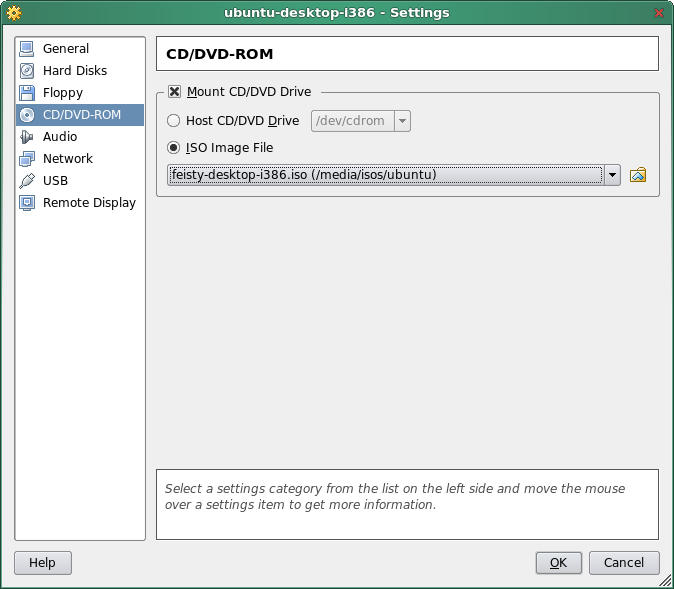Click the Cancel button
Viewport: 674px width, 589px height.
click(624, 563)
